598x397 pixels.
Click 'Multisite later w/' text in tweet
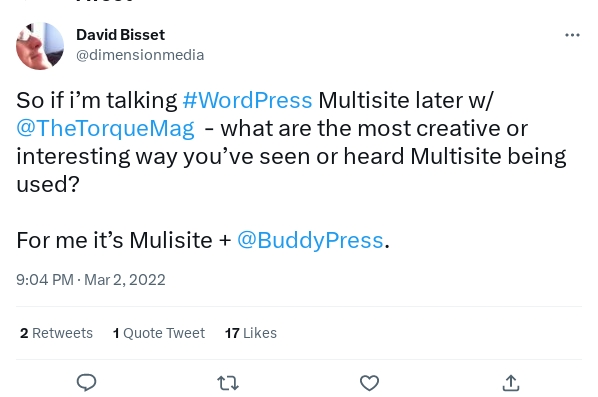pos(406,100)
